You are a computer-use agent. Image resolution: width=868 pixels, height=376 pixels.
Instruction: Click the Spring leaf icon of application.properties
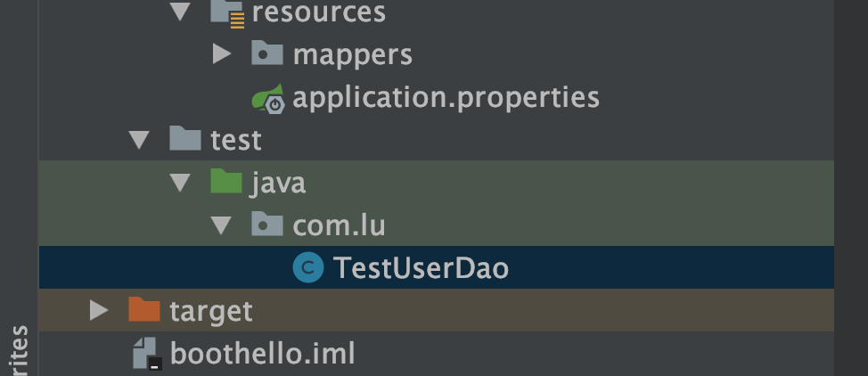point(267,97)
